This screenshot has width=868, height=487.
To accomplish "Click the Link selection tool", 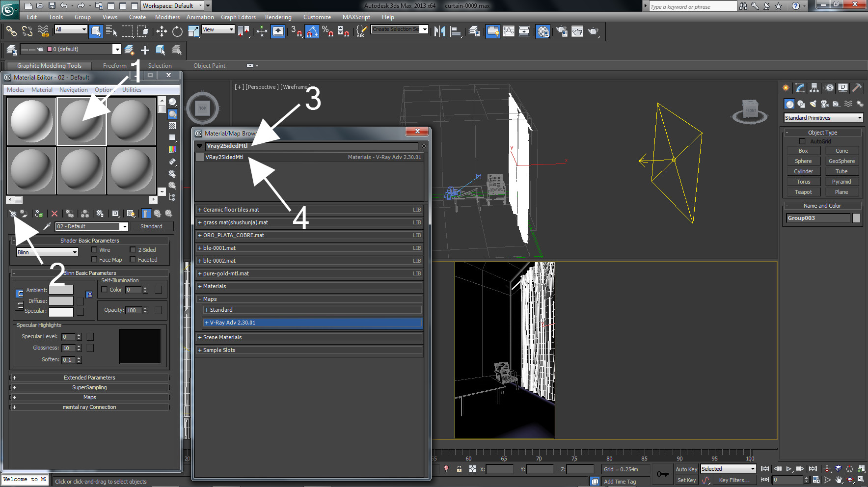I will tap(11, 31).
